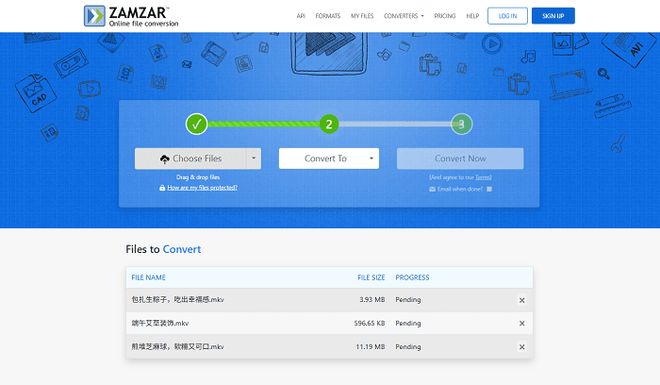This screenshot has width=660, height=385.
Task: Click the FILE NAME column header
Action: pos(149,277)
